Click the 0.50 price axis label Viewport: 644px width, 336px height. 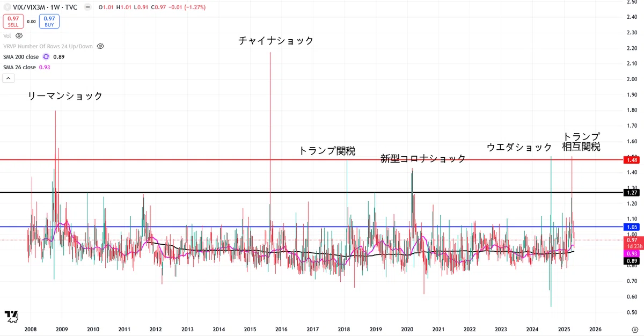pos(632,312)
